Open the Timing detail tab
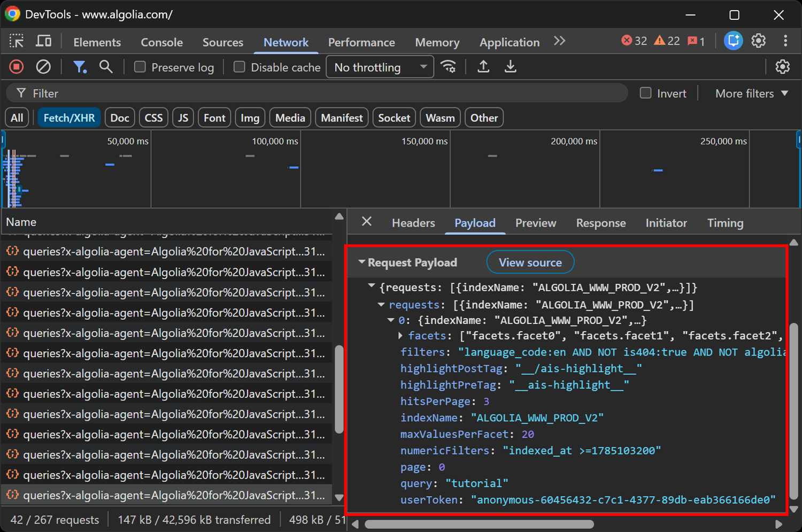Image resolution: width=802 pixels, height=532 pixels. [726, 222]
